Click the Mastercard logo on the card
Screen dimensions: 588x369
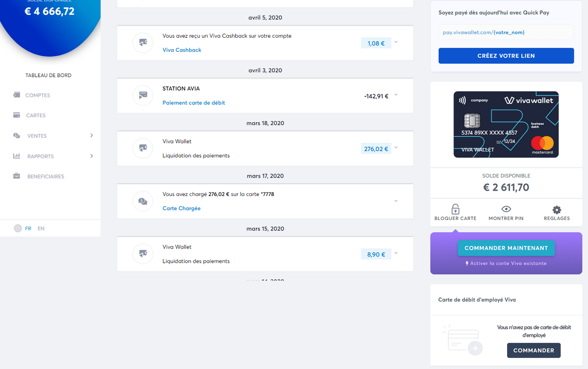tap(542, 144)
